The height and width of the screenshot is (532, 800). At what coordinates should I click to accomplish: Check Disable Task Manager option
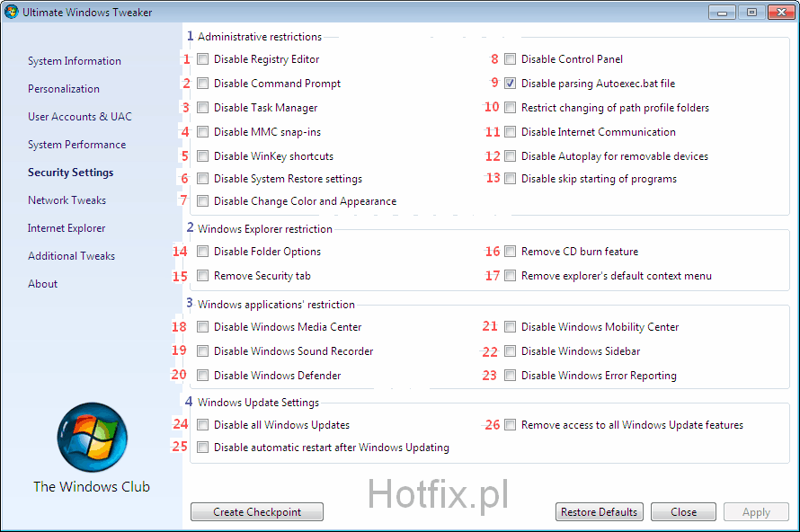[203, 108]
